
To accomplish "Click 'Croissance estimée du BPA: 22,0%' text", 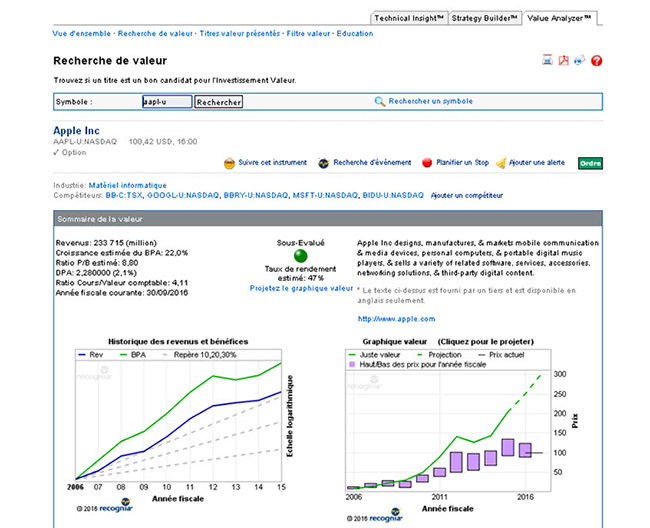I will (122, 253).
